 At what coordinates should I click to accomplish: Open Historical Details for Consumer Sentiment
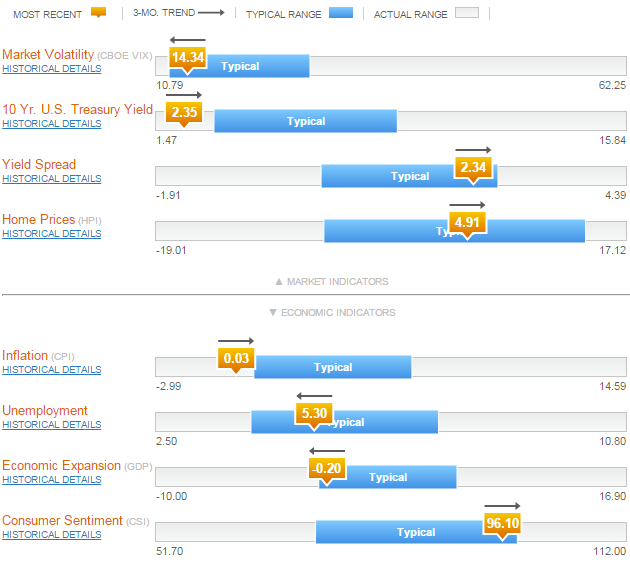pos(52,535)
